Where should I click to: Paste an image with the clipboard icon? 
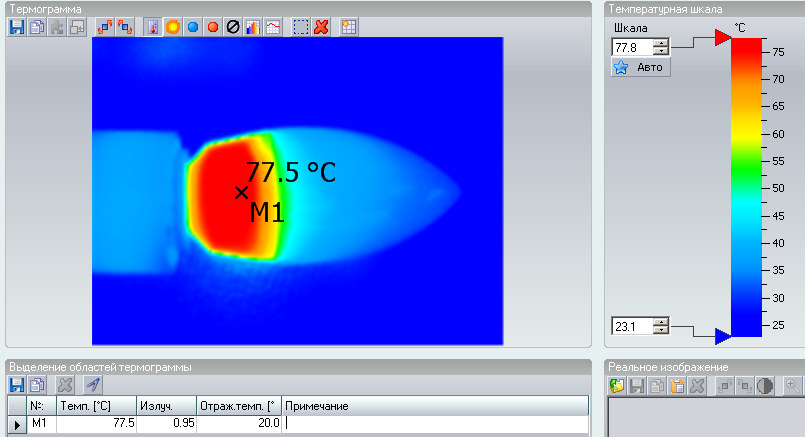tap(677, 385)
